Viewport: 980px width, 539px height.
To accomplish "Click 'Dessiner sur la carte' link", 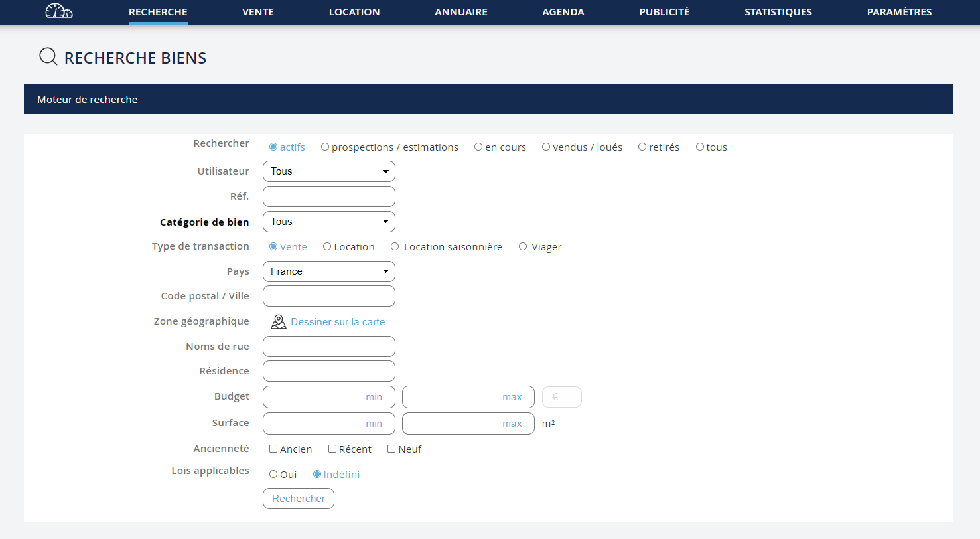I will point(338,322).
